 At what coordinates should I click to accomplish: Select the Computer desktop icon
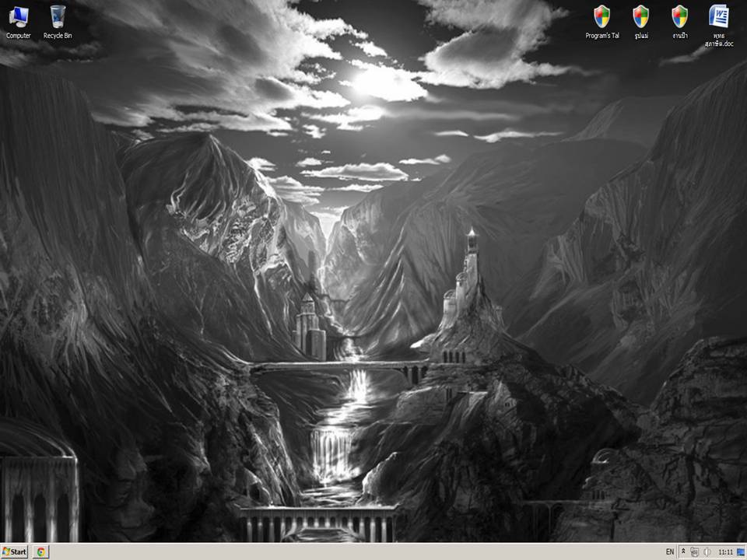coord(19,23)
